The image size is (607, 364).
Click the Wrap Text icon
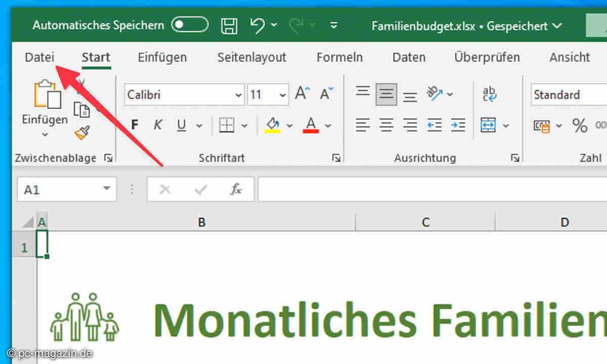[x=489, y=94]
